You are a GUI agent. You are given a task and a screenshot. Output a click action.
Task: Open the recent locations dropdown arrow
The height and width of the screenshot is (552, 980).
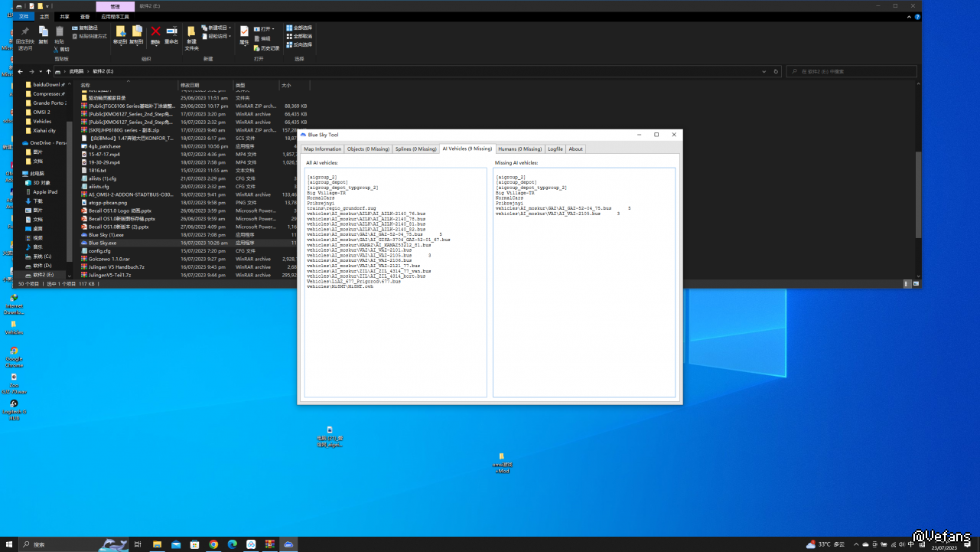point(41,71)
